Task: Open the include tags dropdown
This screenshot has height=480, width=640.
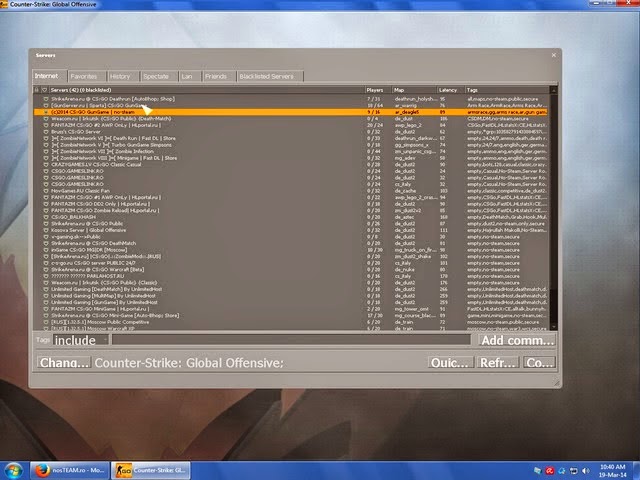Action: point(81,340)
